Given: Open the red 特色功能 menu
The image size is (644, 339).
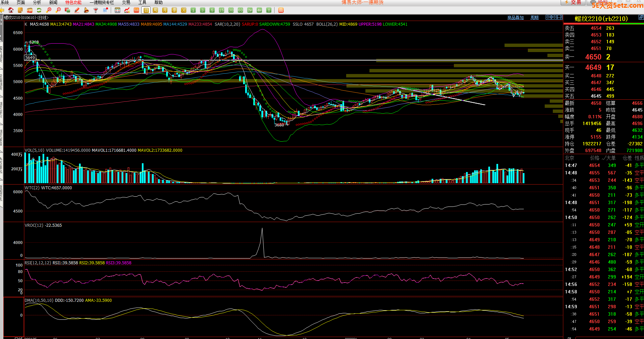Looking at the screenshot, I should tap(73, 2).
